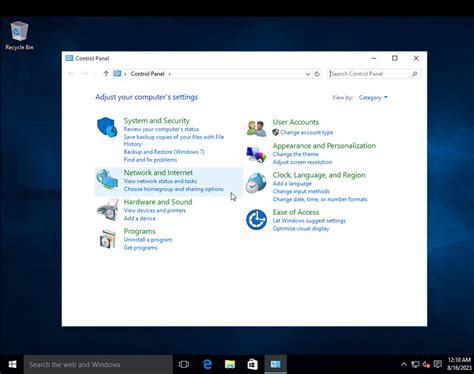This screenshot has width=474, height=374.
Task: Go up one level with the Up arrow
Action: point(106,74)
